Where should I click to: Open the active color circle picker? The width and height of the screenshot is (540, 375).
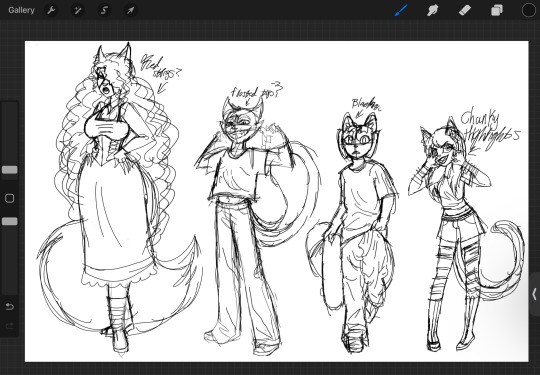click(529, 10)
